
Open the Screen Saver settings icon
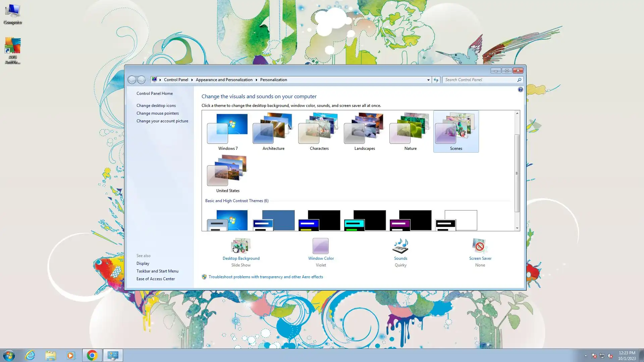[480, 246]
